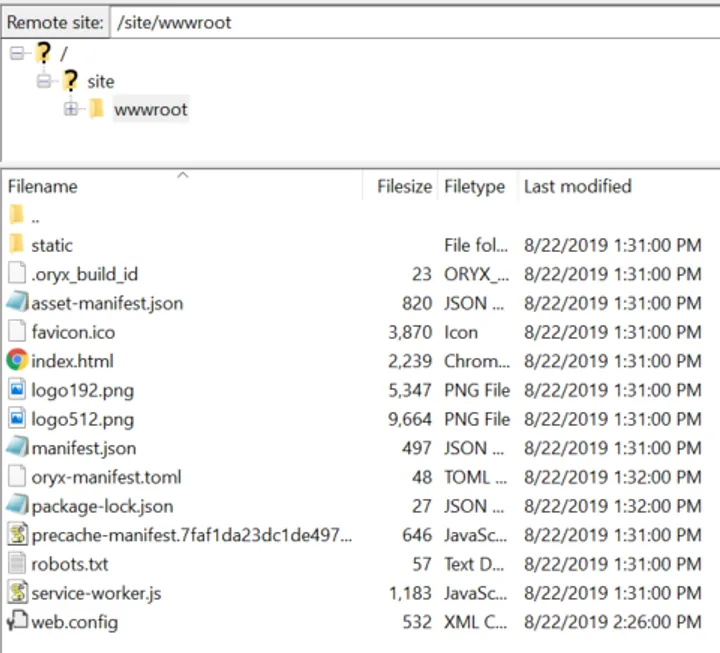The image size is (720, 653).
Task: Click the Chrome icon for index.html
Action: tap(17, 360)
